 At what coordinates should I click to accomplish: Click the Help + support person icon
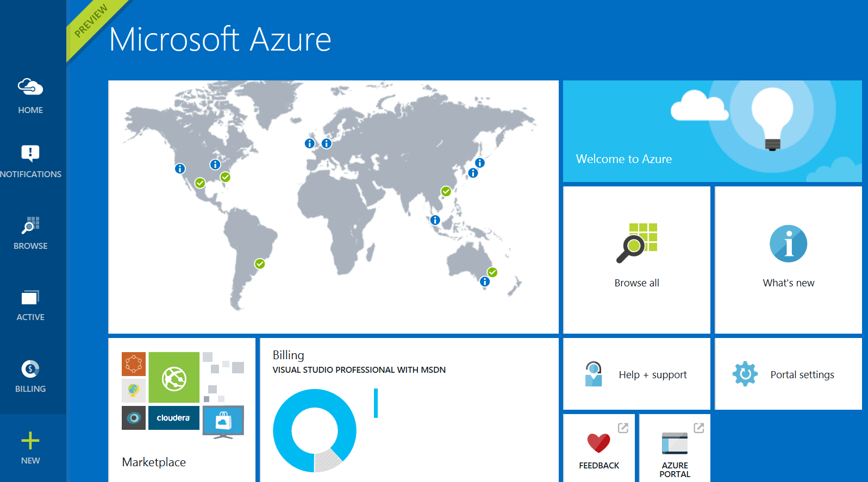[594, 374]
